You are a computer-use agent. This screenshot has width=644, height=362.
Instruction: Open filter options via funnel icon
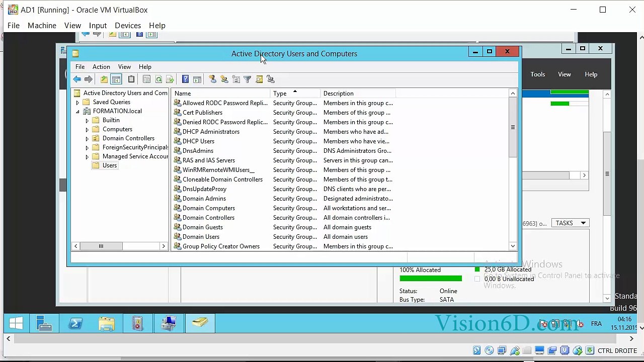coord(248,79)
